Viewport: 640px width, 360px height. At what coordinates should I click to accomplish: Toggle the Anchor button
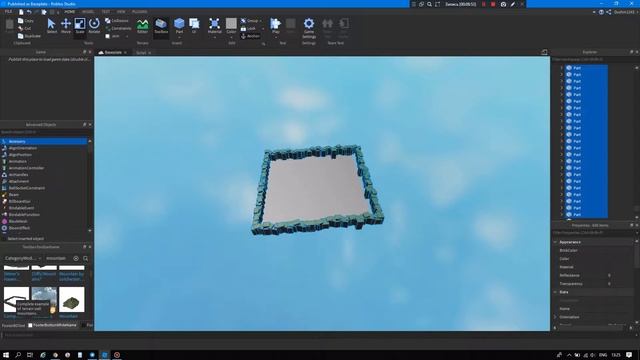[250, 36]
